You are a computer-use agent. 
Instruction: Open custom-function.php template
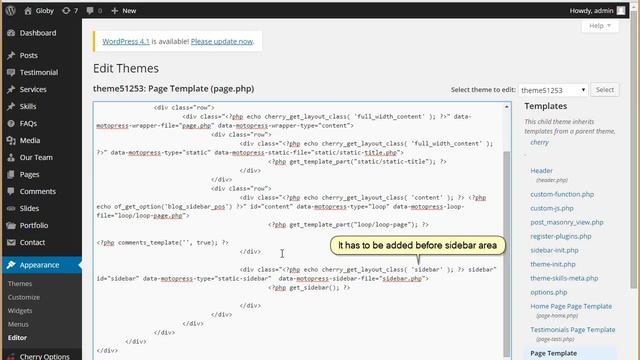(x=562, y=194)
